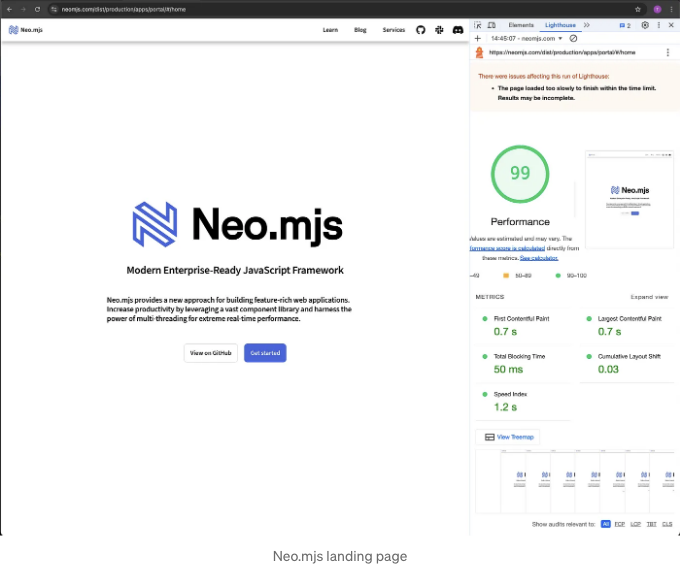Clear all Lighthouse reports icon
This screenshot has height=566, width=680.
pos(573,39)
